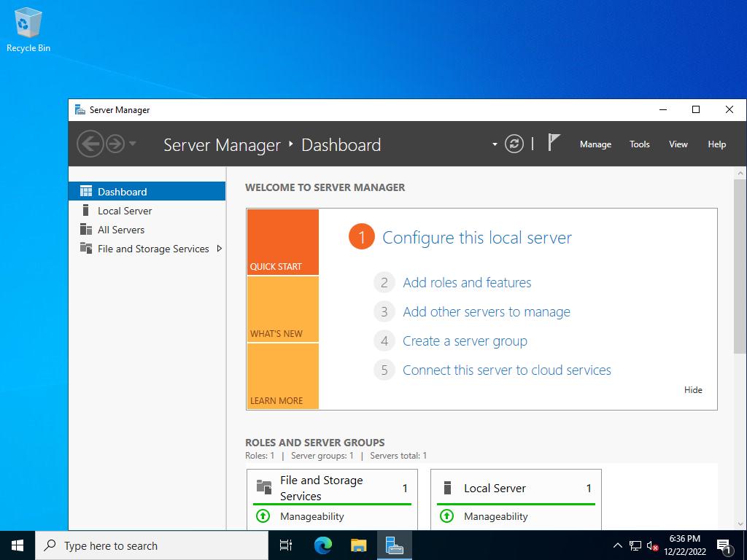Click the dashboard vertical scrollbar thumb
This screenshot has height=560, width=747.
pos(740,266)
